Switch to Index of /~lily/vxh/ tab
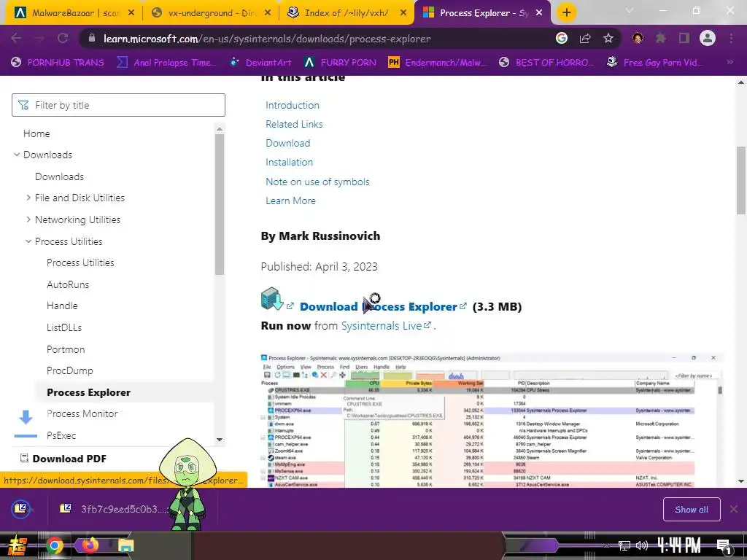This screenshot has height=560, width=747. pos(347,13)
